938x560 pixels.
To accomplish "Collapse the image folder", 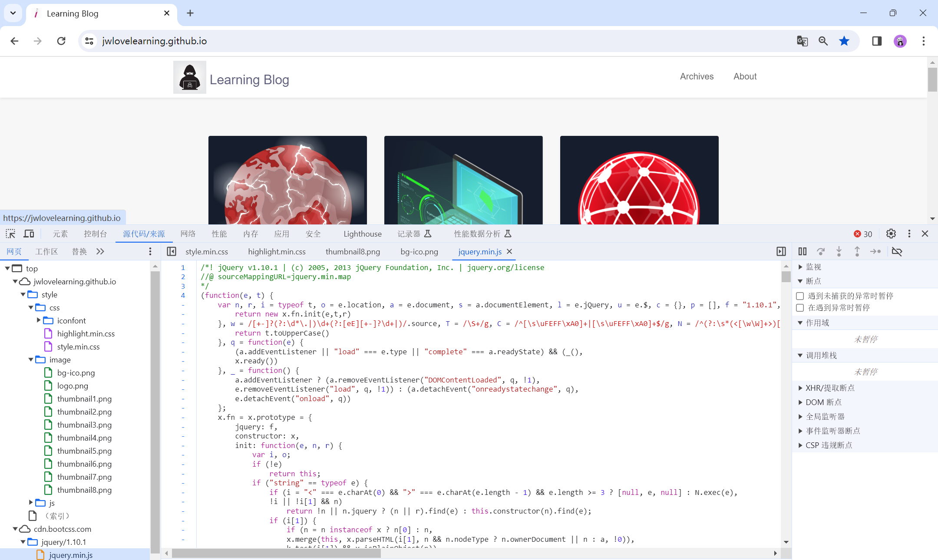I will (31, 359).
